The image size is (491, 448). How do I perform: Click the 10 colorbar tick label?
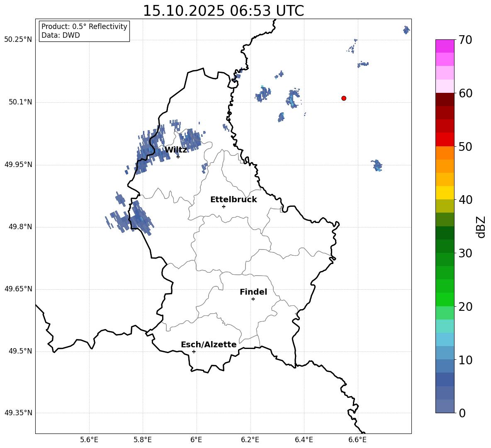466,360
